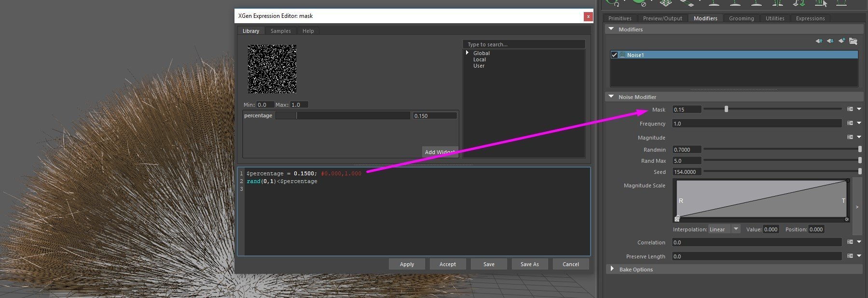Open the Interpolation Linear dropdown
The width and height of the screenshot is (868, 298).
click(724, 229)
